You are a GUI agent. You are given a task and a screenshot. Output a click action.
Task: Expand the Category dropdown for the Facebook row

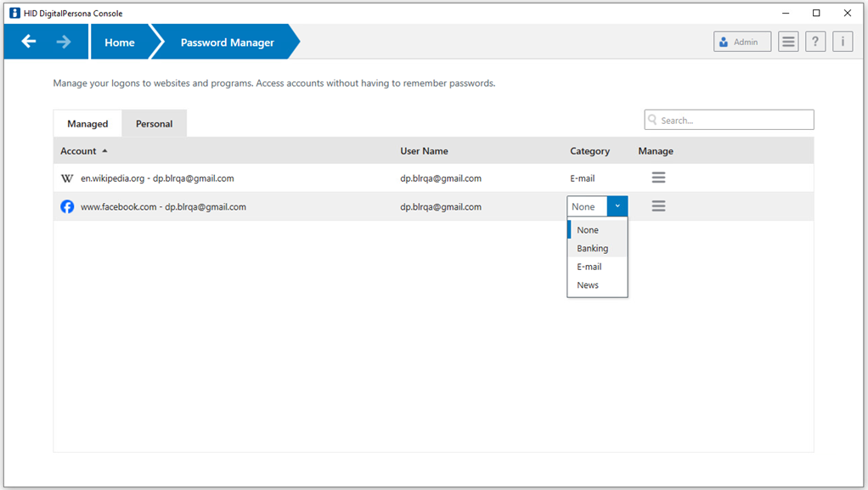click(x=617, y=206)
